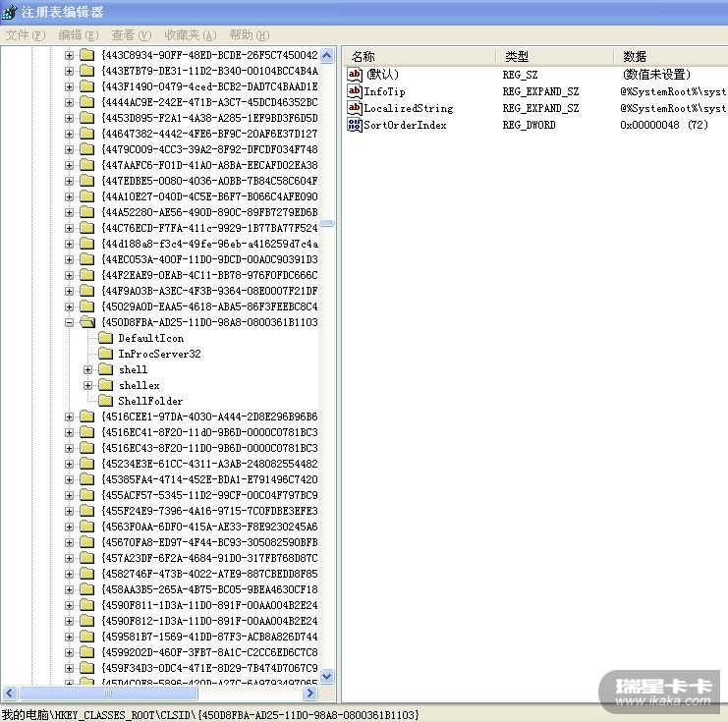Select the ShellFolder subkey label
This screenshot has width=728, height=722.
coord(150,401)
